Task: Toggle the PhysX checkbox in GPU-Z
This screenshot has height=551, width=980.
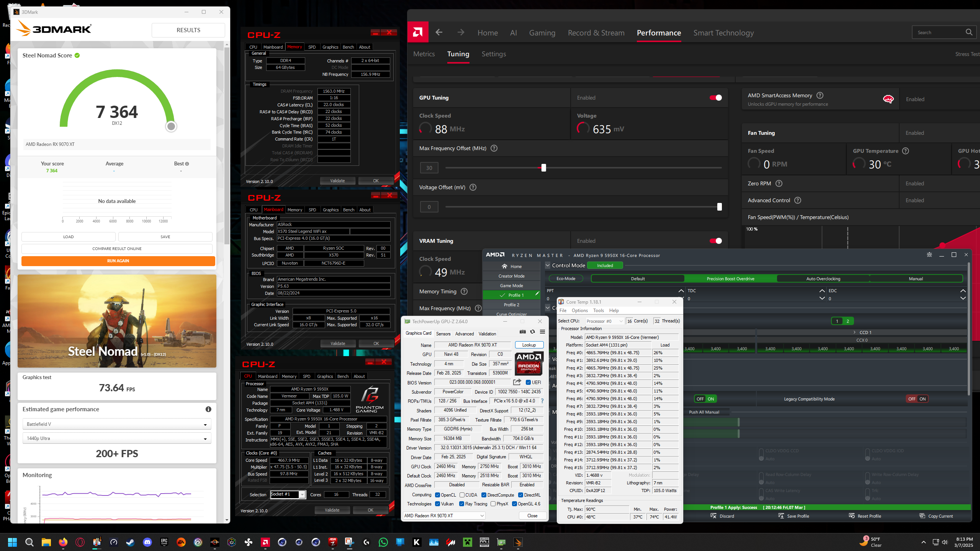Action: tap(493, 504)
